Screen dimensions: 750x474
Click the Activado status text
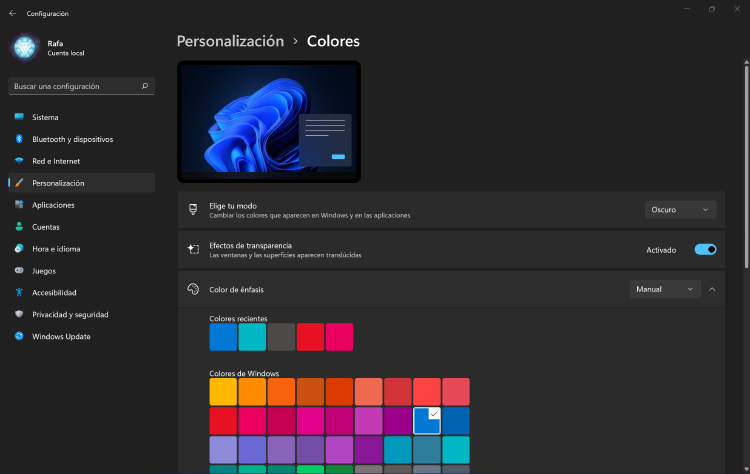(x=661, y=250)
